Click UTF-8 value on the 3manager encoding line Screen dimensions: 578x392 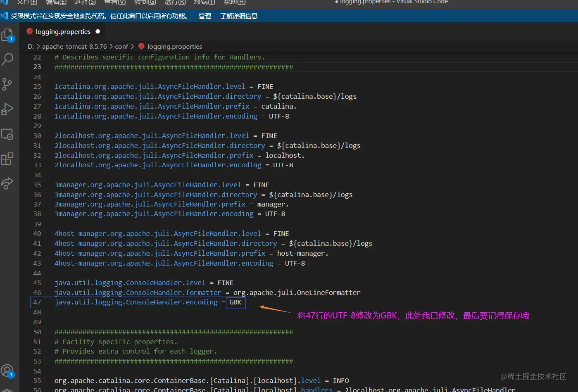point(275,214)
